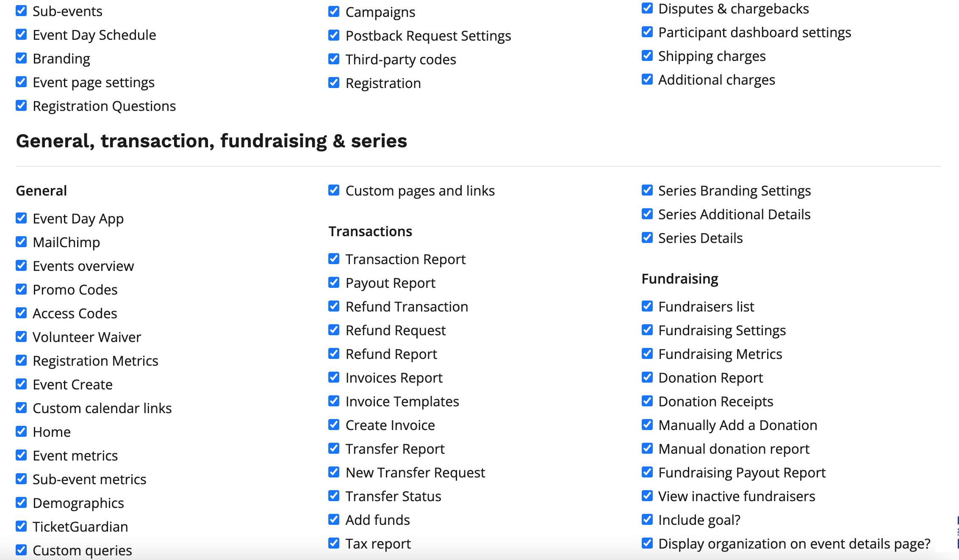Disable Donation Receipts checkbox

pos(647,401)
